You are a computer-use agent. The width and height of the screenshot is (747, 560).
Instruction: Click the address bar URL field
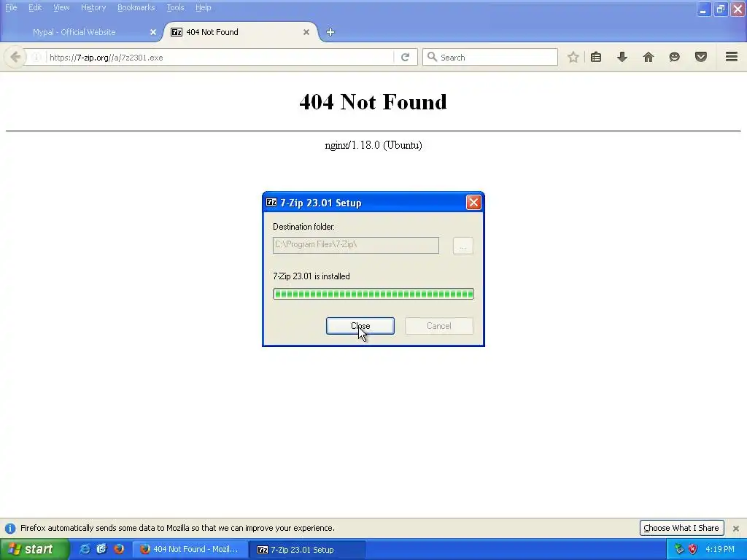pos(219,57)
